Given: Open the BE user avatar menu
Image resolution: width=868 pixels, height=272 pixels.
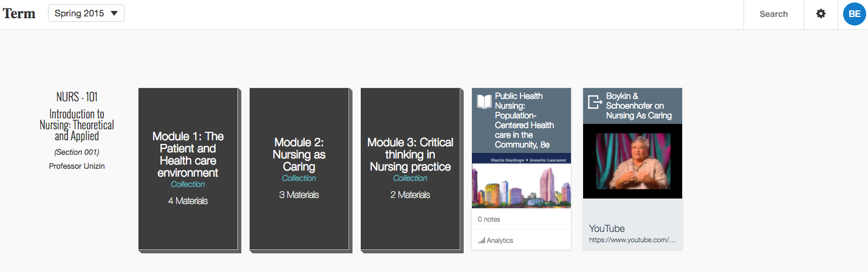Looking at the screenshot, I should point(854,13).
